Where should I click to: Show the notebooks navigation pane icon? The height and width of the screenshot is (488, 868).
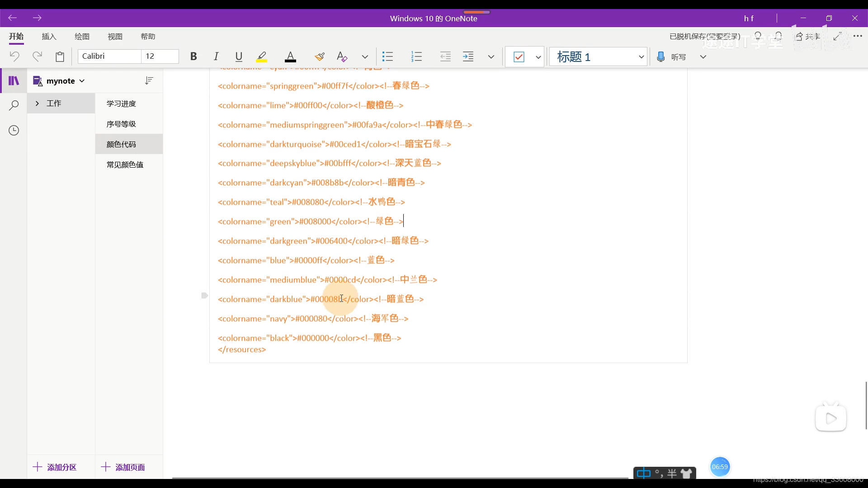(14, 81)
